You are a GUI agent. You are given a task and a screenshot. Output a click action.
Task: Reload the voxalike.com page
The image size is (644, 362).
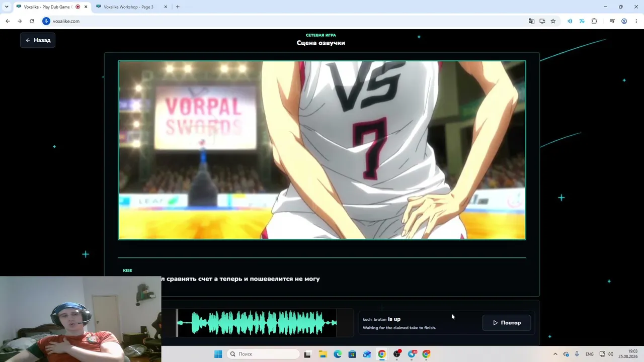[x=32, y=21]
